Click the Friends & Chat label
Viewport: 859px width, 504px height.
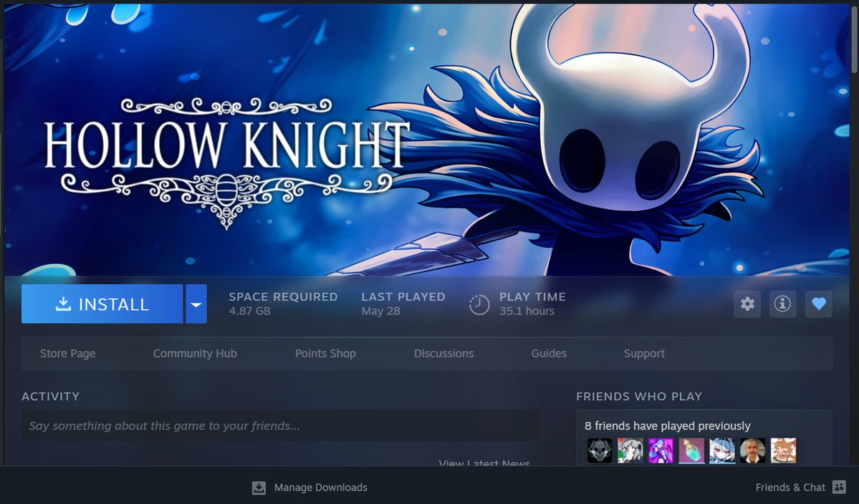[x=790, y=488]
